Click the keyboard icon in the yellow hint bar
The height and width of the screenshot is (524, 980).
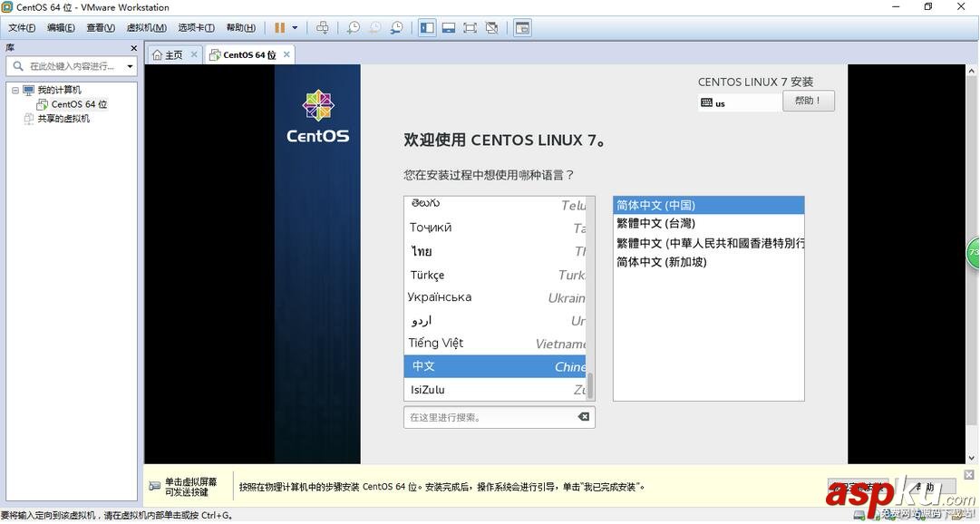click(155, 487)
